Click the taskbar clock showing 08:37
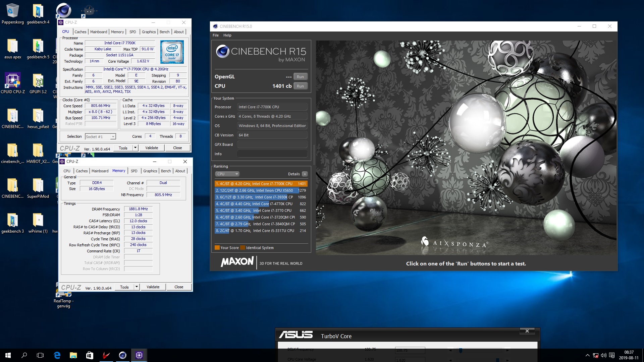Viewport: 644px width, 362px height. pos(629,355)
